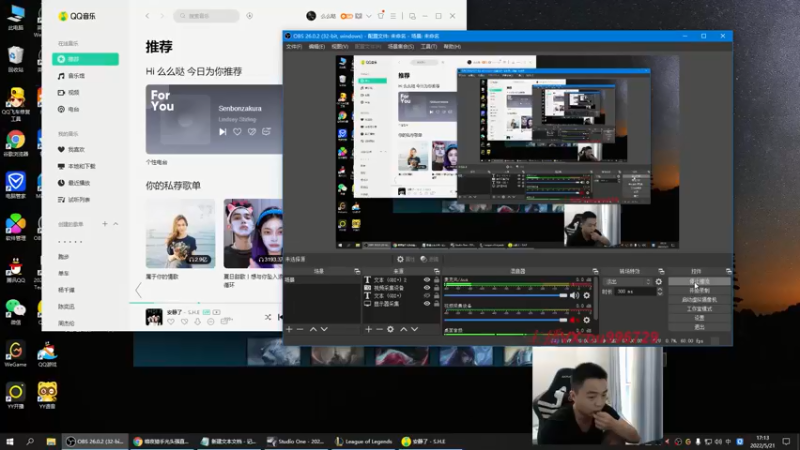Remove scene with OBS scenes minus icon

click(300, 330)
